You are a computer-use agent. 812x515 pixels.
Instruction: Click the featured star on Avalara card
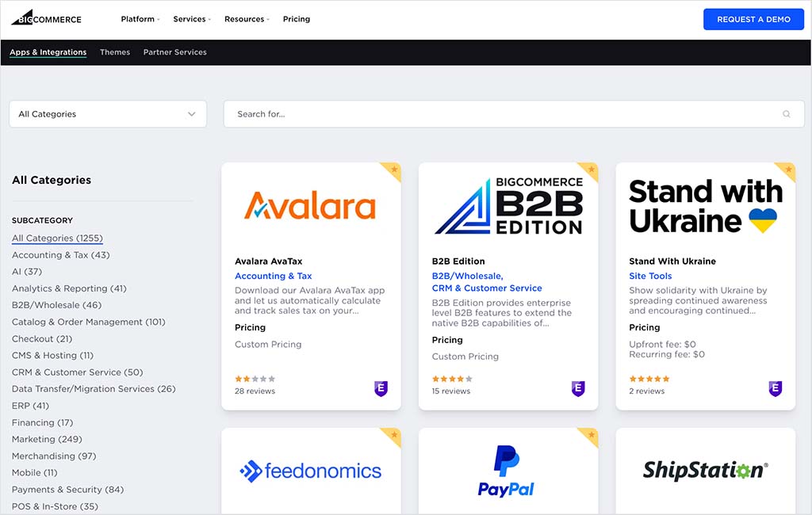[x=393, y=170]
